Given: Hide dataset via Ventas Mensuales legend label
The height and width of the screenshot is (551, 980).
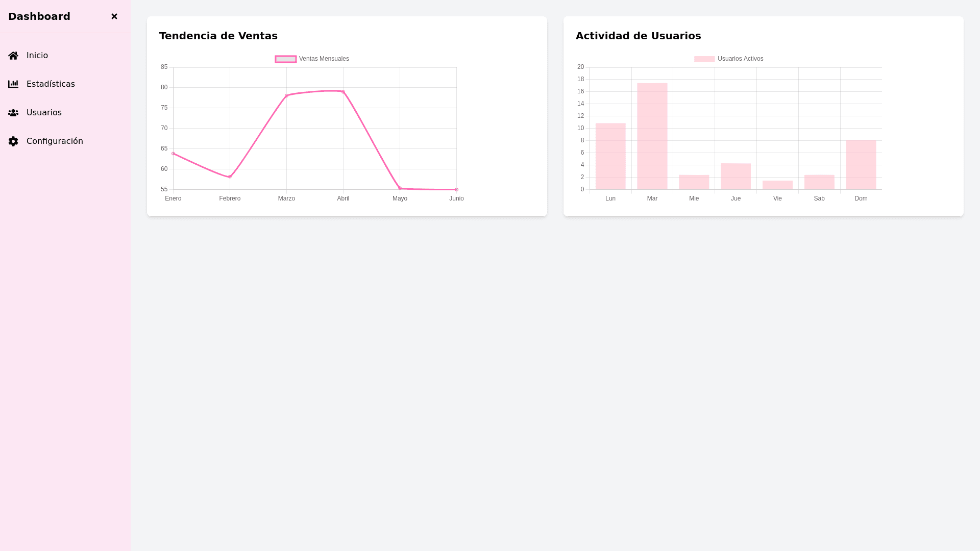Looking at the screenshot, I should 324,59.
